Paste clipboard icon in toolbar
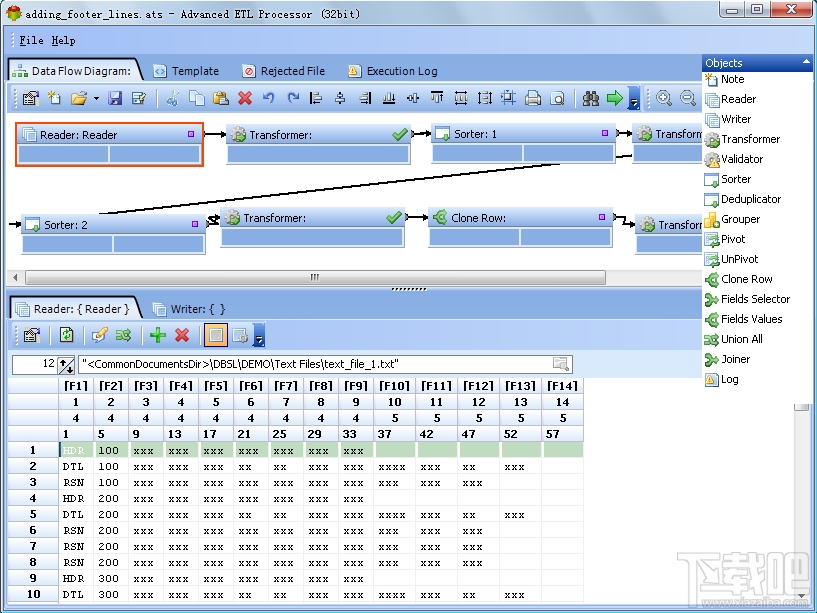This screenshot has width=817, height=613. point(220,98)
